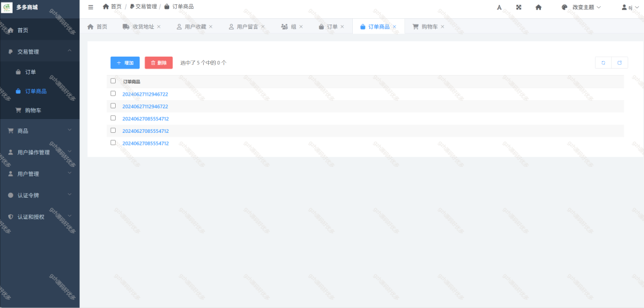Tick the select-all checkbox in table header

coord(113,81)
